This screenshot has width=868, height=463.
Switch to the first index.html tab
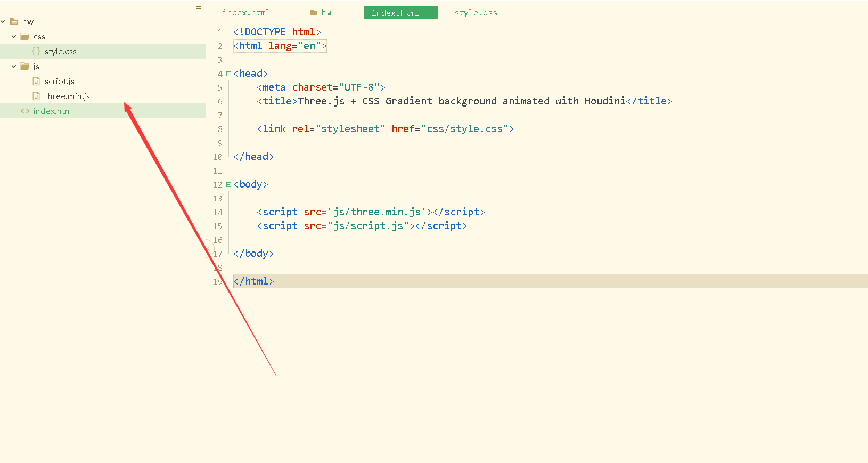(x=246, y=13)
